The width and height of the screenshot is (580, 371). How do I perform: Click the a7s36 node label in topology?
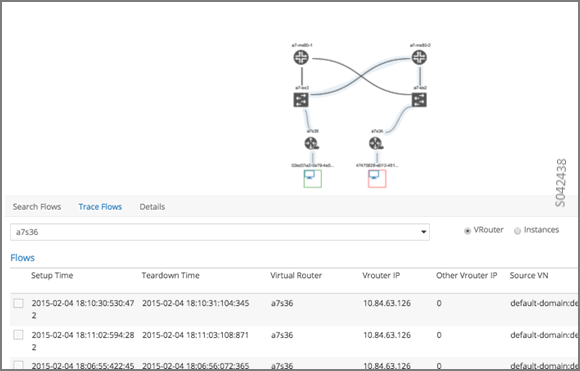click(313, 131)
